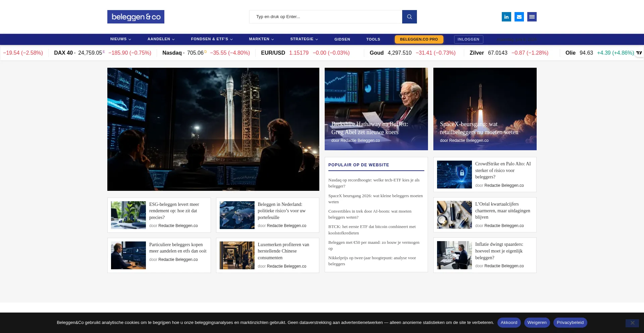Expand the Aandelen menu
The height and width of the screenshot is (333, 644).
(161, 39)
